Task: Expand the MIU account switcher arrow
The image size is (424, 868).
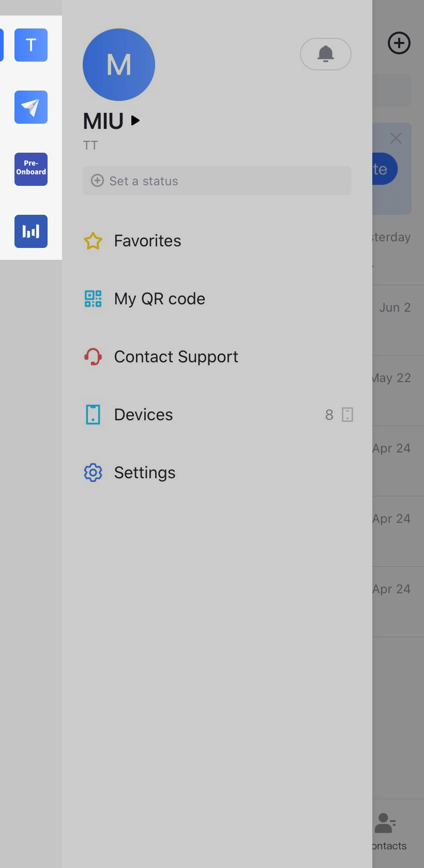Action: coord(135,120)
